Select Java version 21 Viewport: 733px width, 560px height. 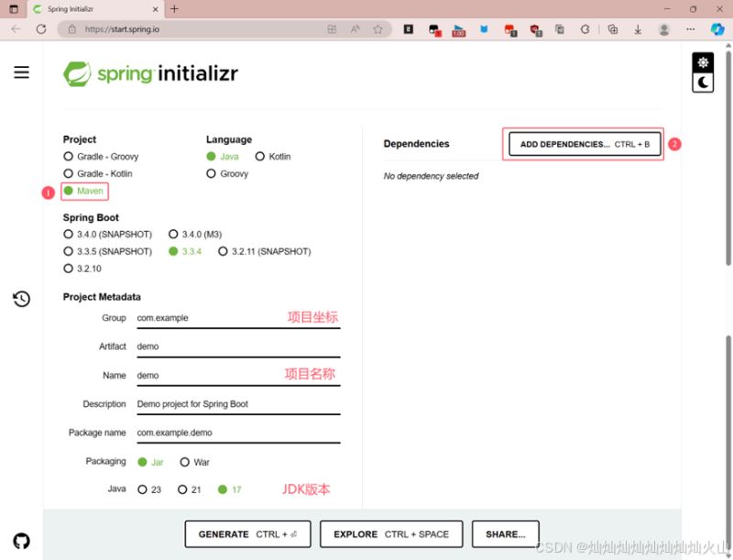190,489
